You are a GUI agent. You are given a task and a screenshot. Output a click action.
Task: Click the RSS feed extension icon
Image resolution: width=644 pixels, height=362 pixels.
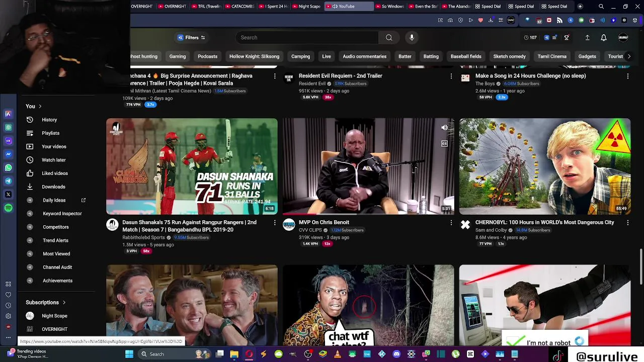tap(559, 20)
